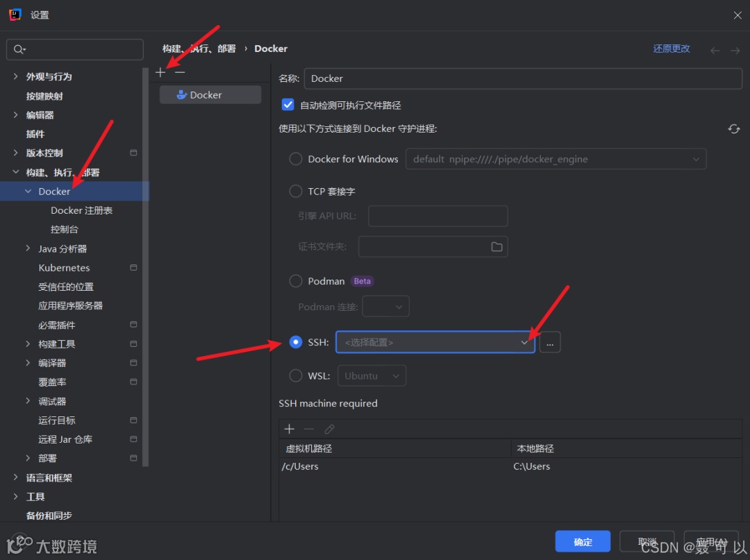Click into the settings search field
Image resolution: width=750 pixels, height=560 pixels.
tap(74, 49)
